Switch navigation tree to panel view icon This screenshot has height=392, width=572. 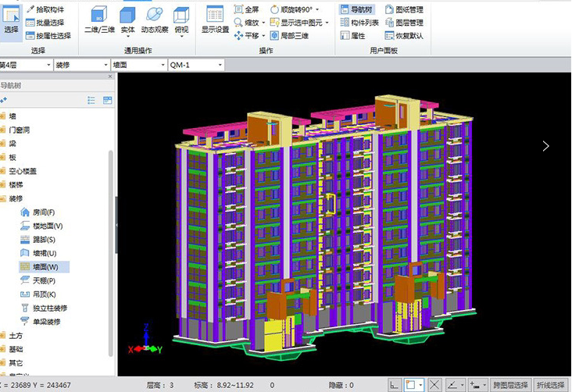coord(107,100)
